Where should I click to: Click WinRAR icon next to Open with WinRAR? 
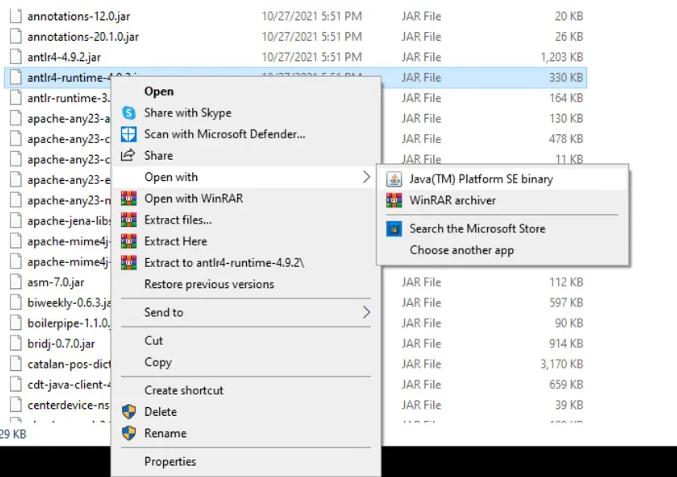pyautogui.click(x=129, y=199)
